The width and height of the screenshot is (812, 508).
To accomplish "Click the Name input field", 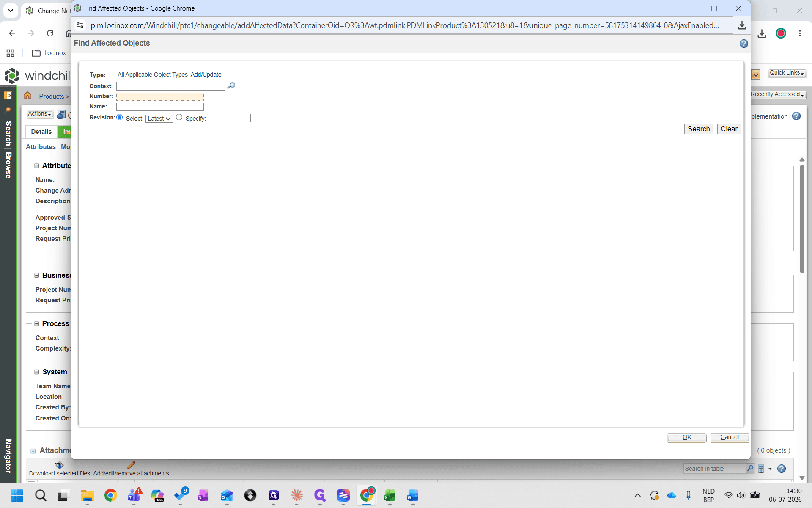I will pyautogui.click(x=160, y=107).
